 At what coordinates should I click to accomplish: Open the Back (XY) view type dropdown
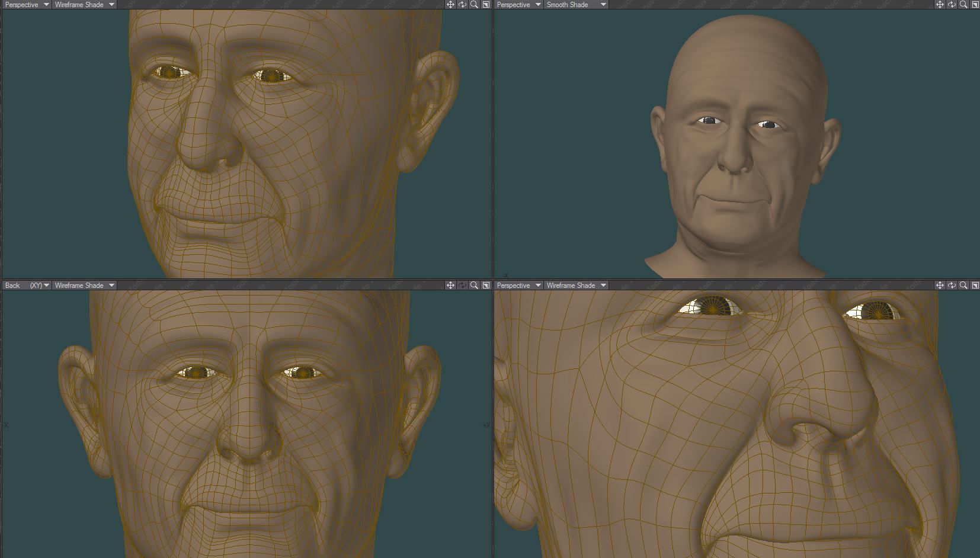[x=27, y=286]
